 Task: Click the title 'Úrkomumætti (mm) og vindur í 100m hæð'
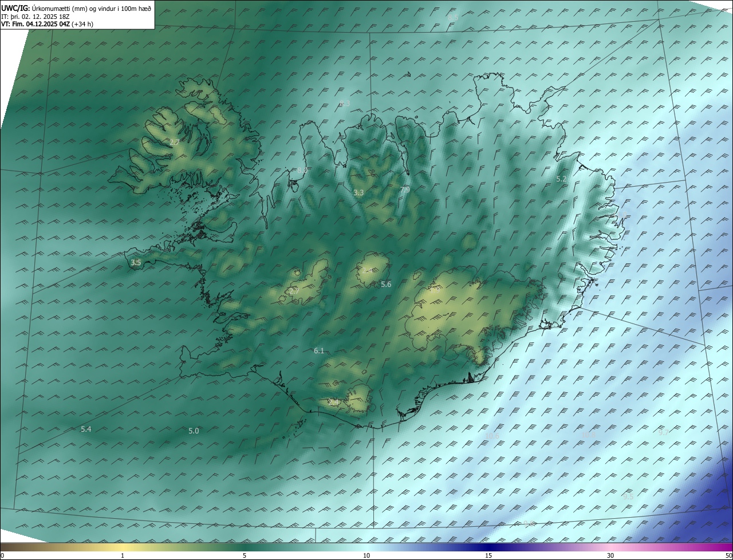90,8
